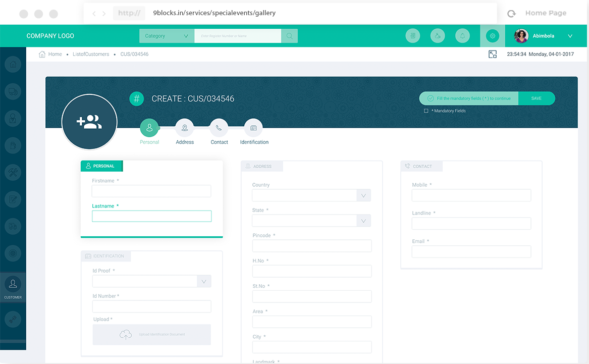Click the breadcrumb home icon
589x364 pixels.
point(42,54)
